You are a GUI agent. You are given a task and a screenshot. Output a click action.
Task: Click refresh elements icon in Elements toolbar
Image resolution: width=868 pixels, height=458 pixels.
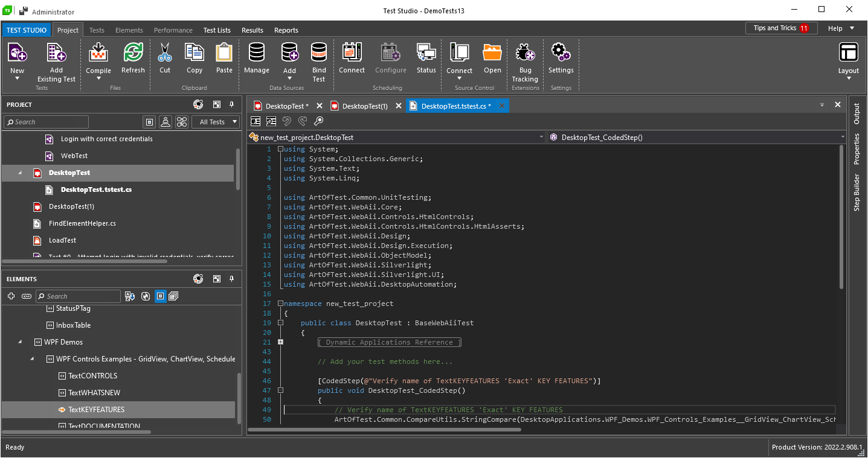point(146,296)
